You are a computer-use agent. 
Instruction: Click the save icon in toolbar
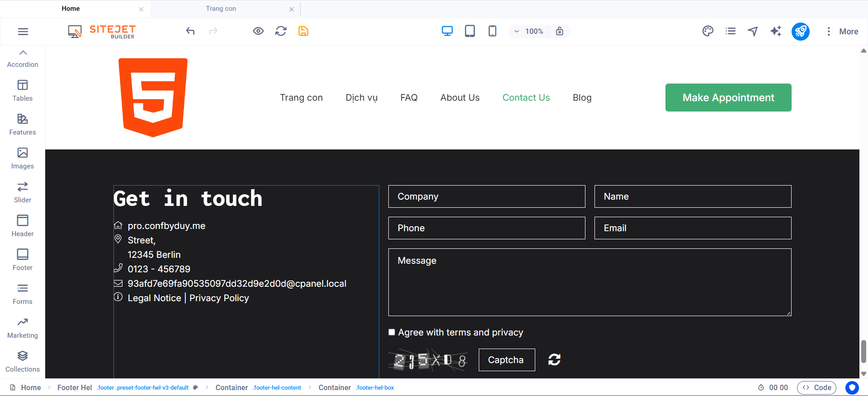(303, 31)
